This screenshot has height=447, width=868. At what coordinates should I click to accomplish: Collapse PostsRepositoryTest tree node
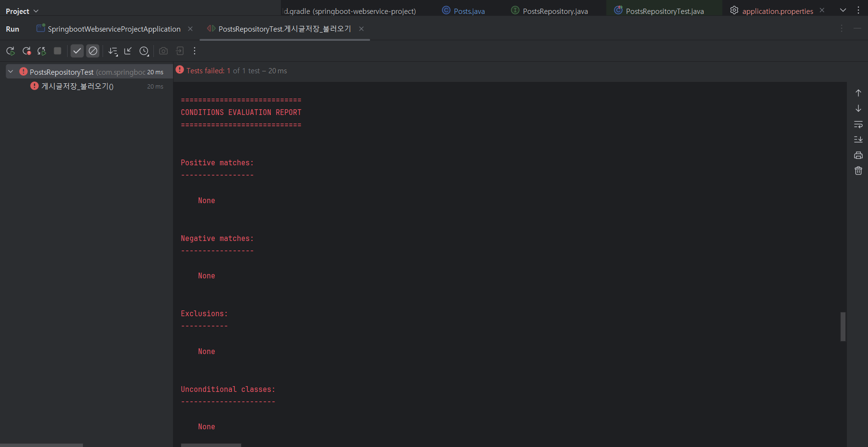[11, 71]
